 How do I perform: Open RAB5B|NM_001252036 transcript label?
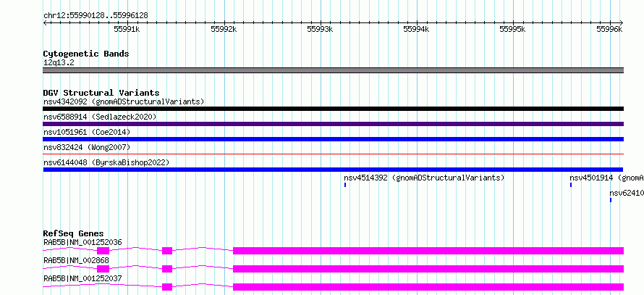(82, 242)
